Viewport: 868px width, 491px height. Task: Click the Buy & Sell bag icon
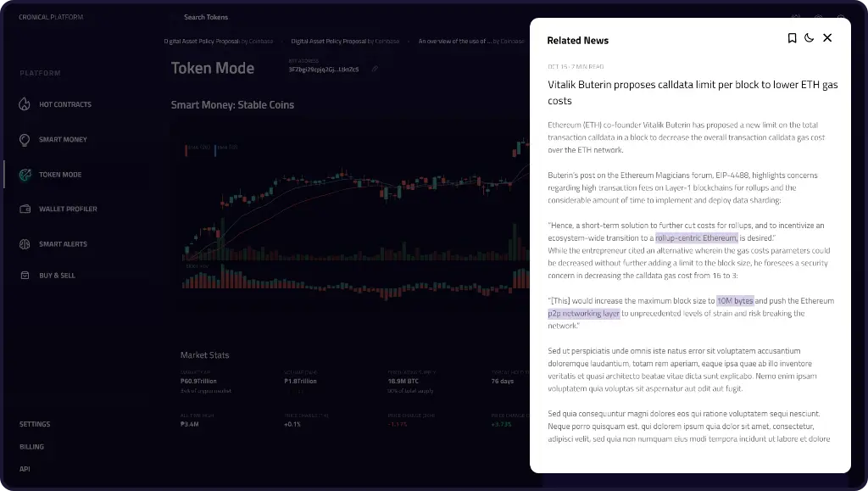click(x=24, y=276)
